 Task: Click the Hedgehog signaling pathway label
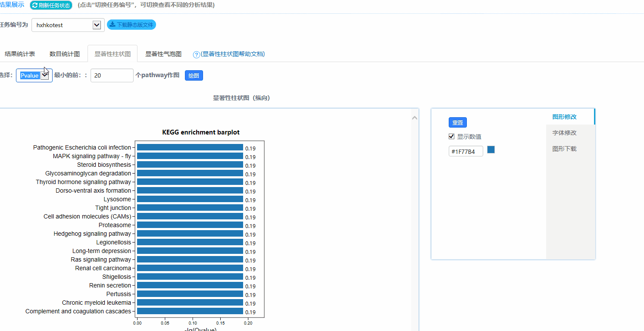[92, 234]
